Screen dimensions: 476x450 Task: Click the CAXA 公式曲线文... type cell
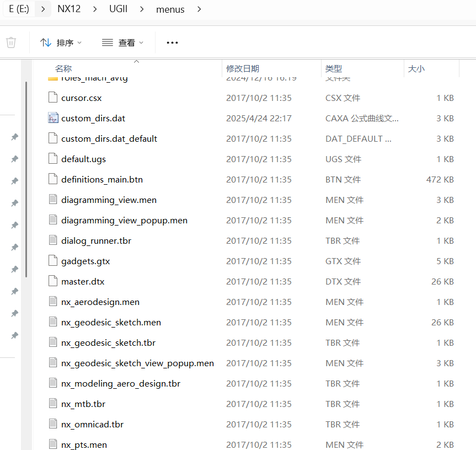pos(362,119)
